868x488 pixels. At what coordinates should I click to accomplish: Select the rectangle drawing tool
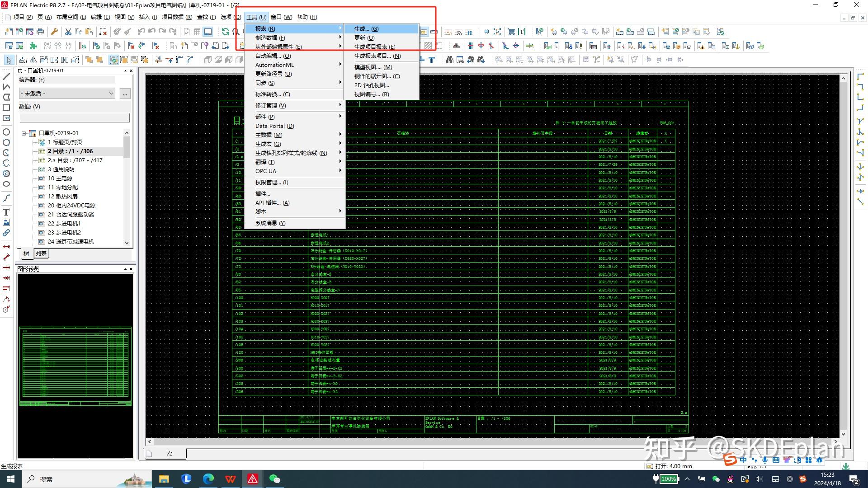(6, 108)
